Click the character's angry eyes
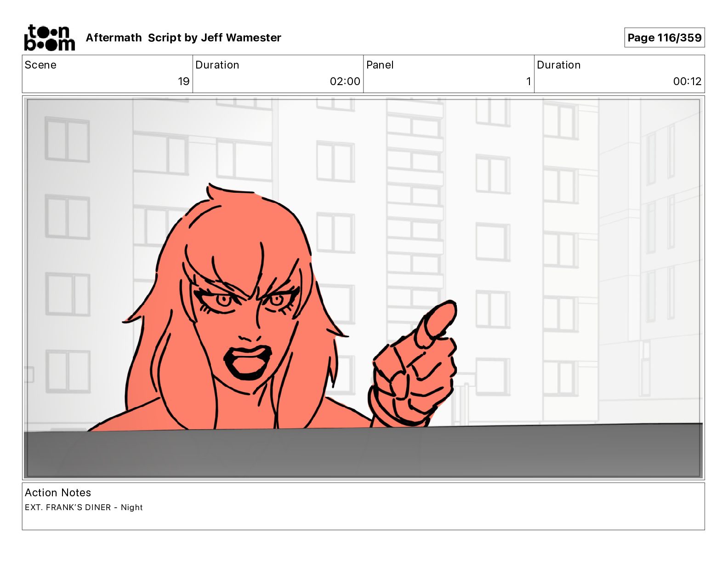This screenshot has width=728, height=563. click(248, 300)
